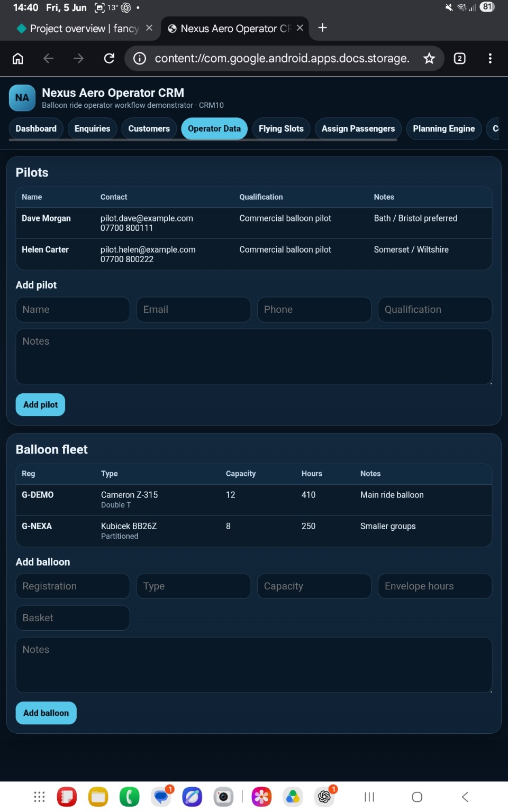
Task: Click the Kubicek BB26Z type cell
Action: (x=129, y=526)
